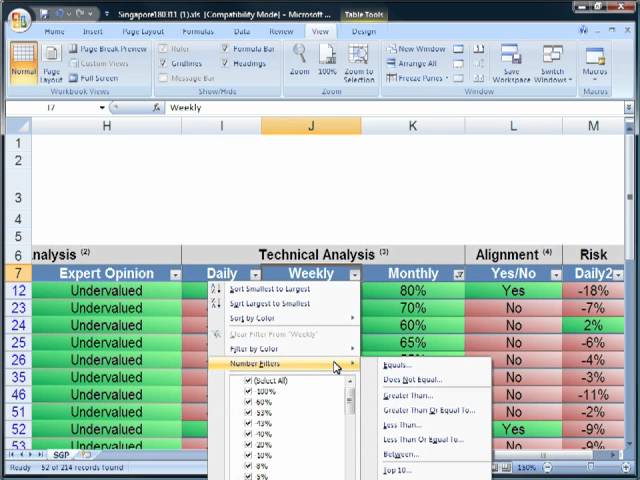
Task: Open Expert Opinion filter dropdown
Action: point(176,275)
